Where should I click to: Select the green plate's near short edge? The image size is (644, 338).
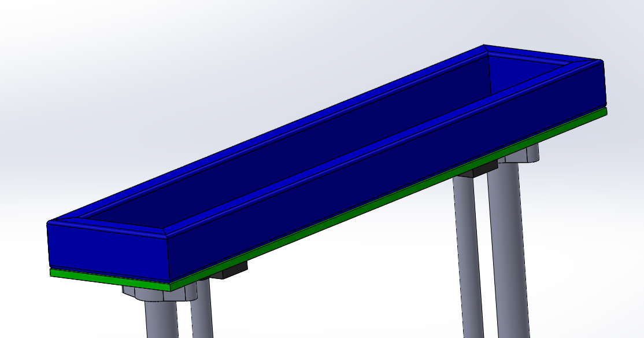pos(110,278)
